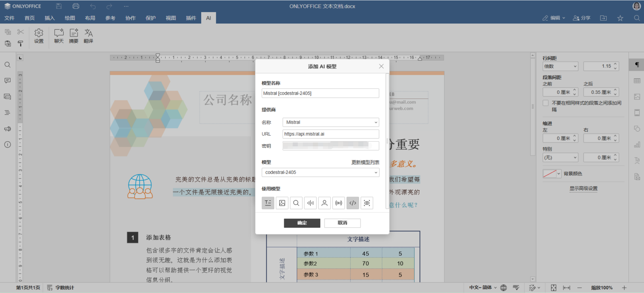This screenshot has height=293, width=644.
Task: Toggle the text generation capability icon
Action: pyautogui.click(x=268, y=203)
